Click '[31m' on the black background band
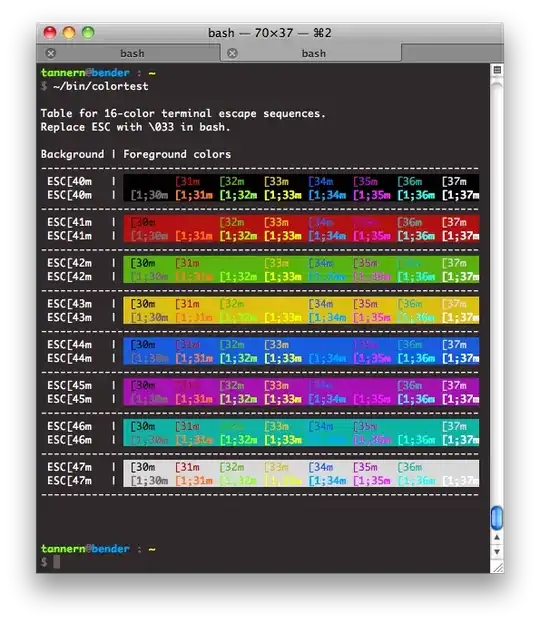Screen dimensions: 540x623 point(187,182)
